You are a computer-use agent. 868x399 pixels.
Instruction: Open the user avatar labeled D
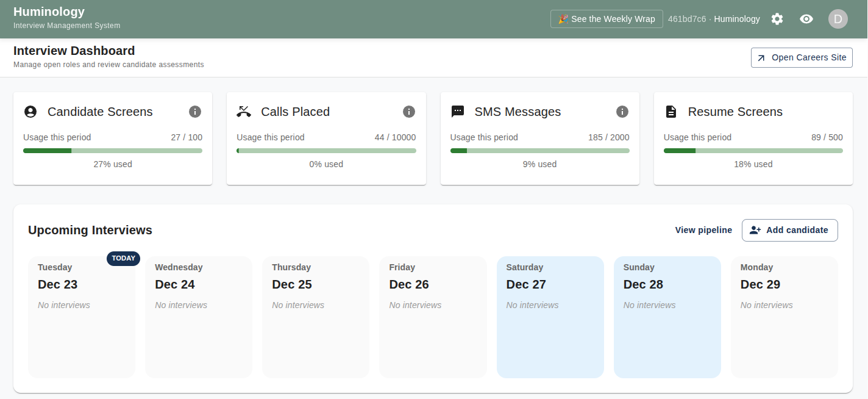coord(838,19)
